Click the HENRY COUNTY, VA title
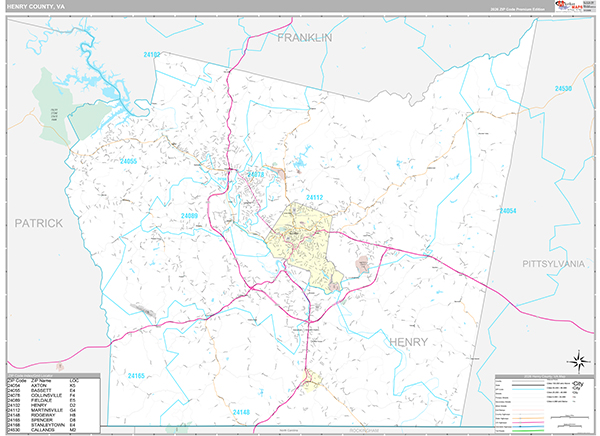This screenshot has height=436, width=600. [x=36, y=7]
